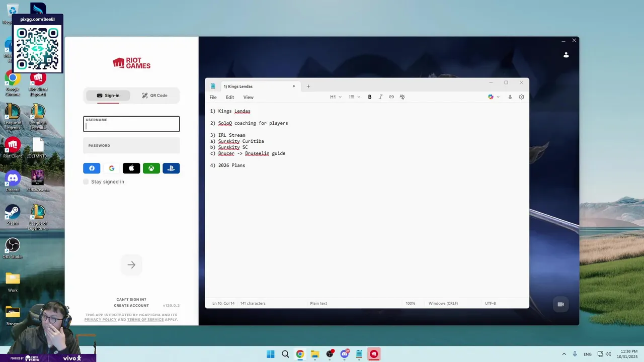Toggle italic formatting in Notepad
Screen dimensions: 644x362
click(x=380, y=97)
